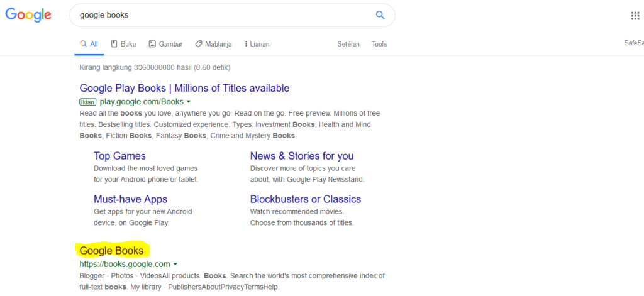644x296 pixels.
Task: Click the Iklan ad label badge
Action: tap(87, 102)
